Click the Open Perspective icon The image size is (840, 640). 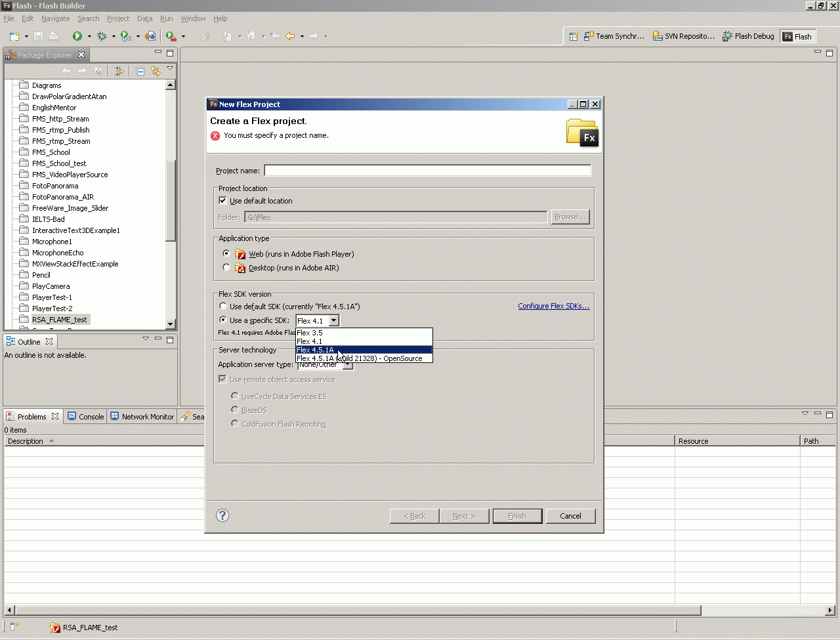pyautogui.click(x=574, y=36)
